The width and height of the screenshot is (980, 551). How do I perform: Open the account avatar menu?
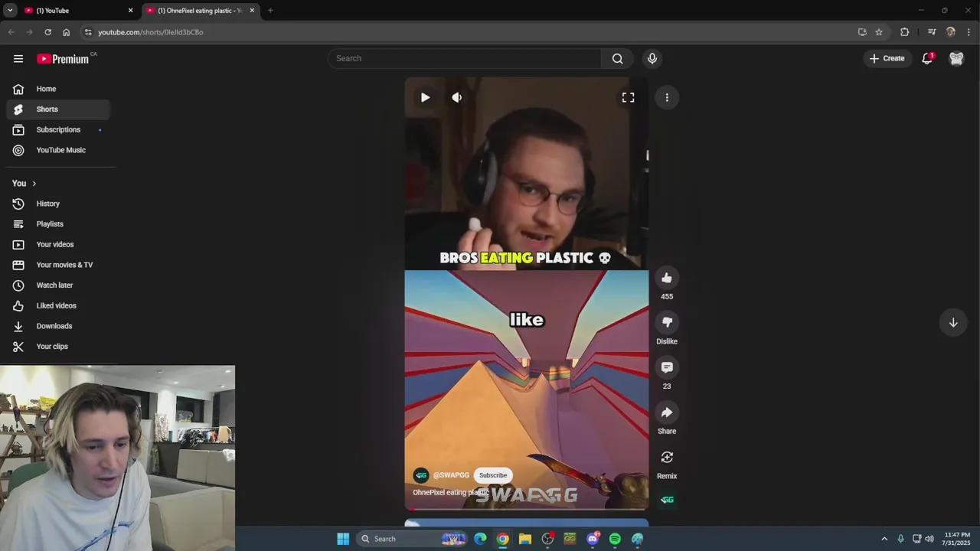coord(956,59)
